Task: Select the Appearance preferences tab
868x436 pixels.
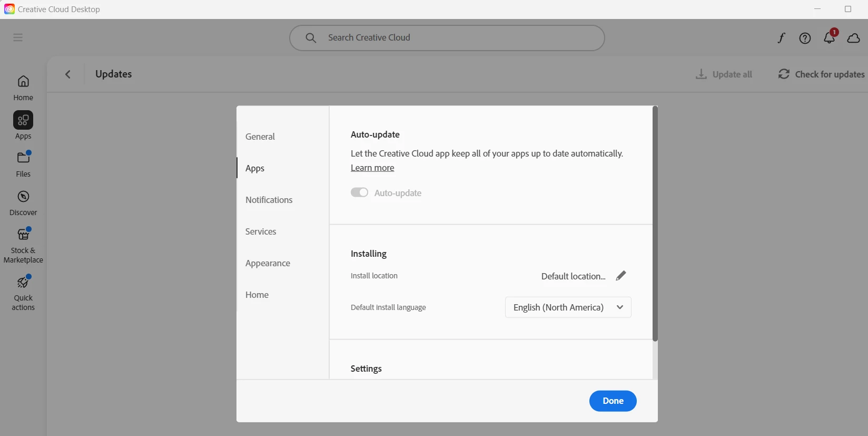Action: coord(268,263)
